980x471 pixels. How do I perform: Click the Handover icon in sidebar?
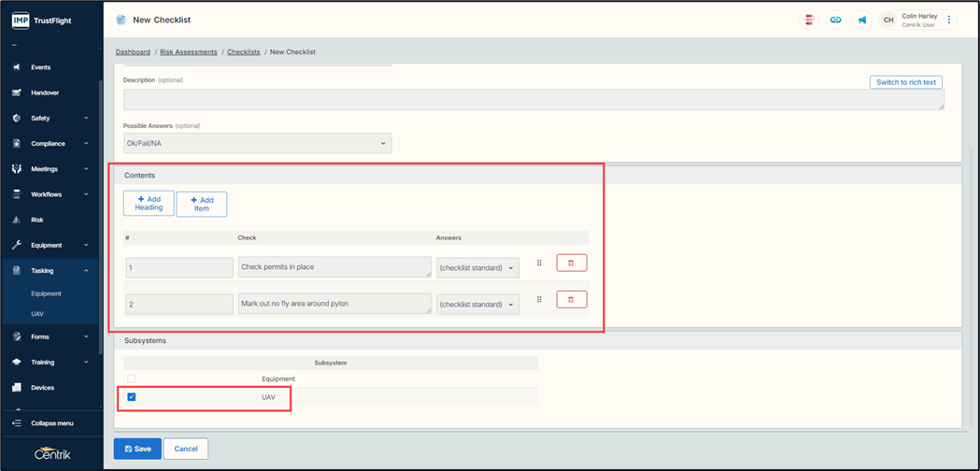click(x=17, y=93)
